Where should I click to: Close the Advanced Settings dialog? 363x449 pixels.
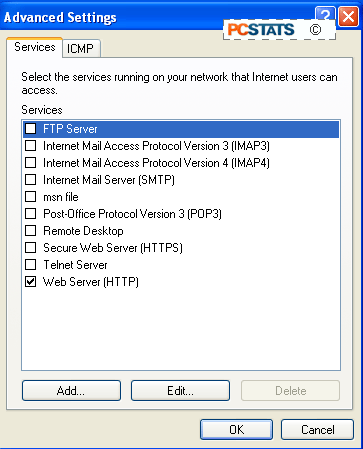pos(348,16)
